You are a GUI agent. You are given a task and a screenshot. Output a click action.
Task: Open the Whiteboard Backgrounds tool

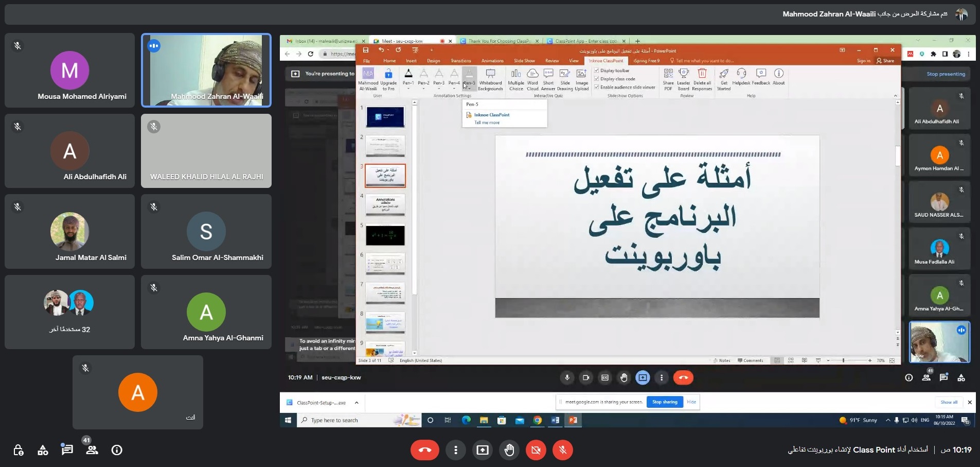[x=490, y=80]
